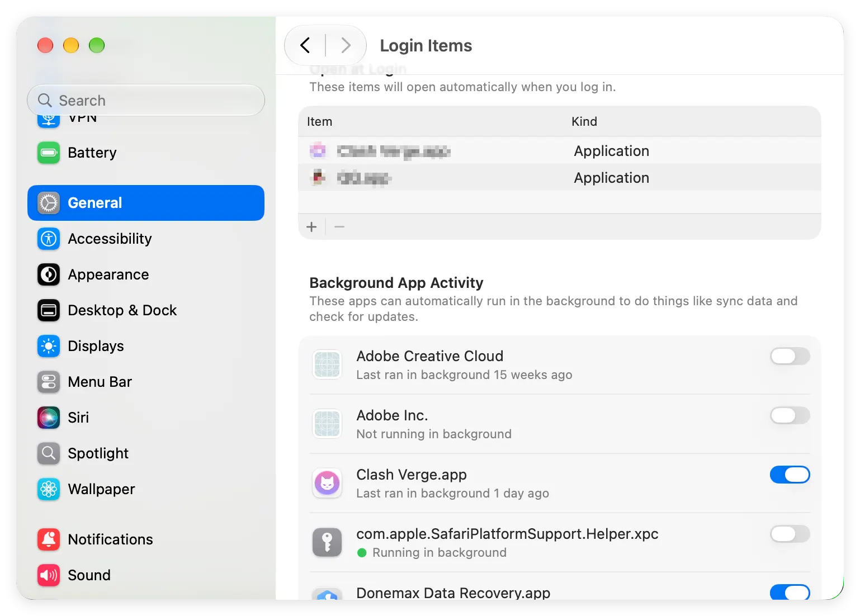Image resolution: width=860 pixels, height=616 pixels.
Task: Click the Donemax Data Recovery.app name
Action: [453, 593]
